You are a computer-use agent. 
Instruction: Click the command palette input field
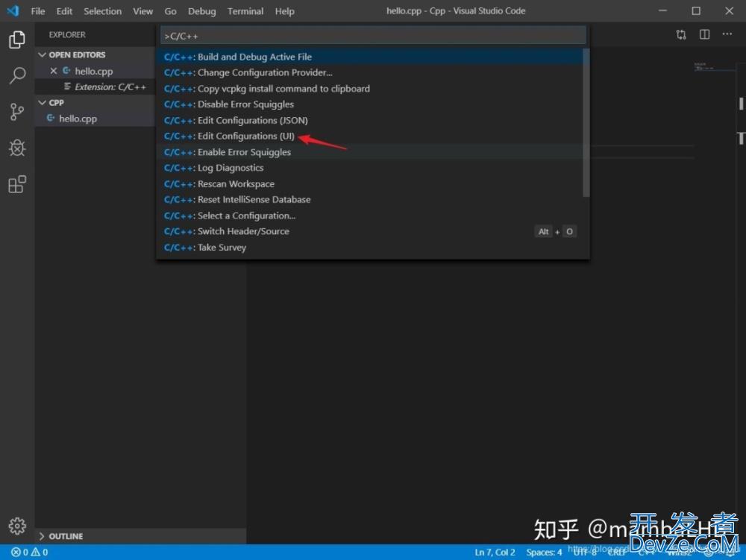[x=373, y=36]
